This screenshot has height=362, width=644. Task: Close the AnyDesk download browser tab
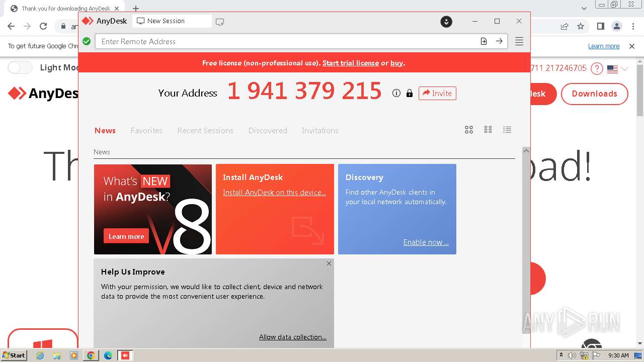click(x=117, y=9)
